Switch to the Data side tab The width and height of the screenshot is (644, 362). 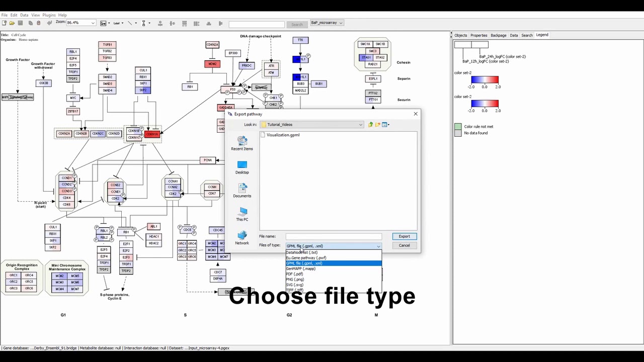click(x=514, y=35)
